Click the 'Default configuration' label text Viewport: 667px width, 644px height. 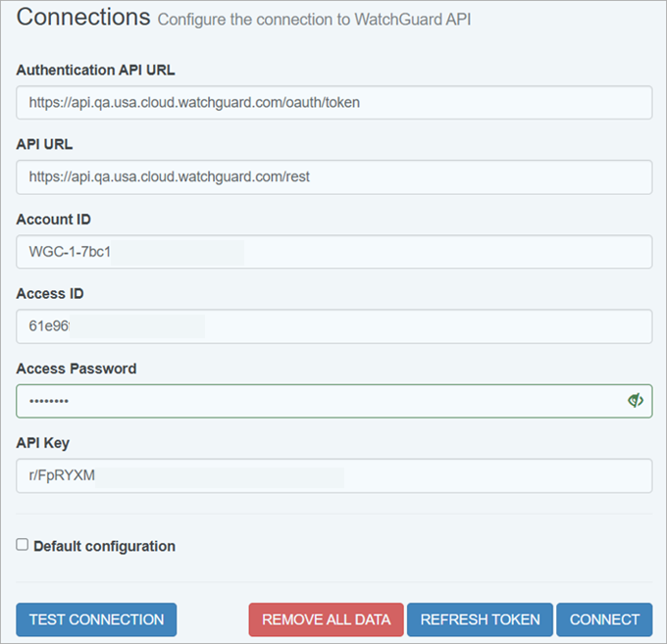tap(104, 546)
